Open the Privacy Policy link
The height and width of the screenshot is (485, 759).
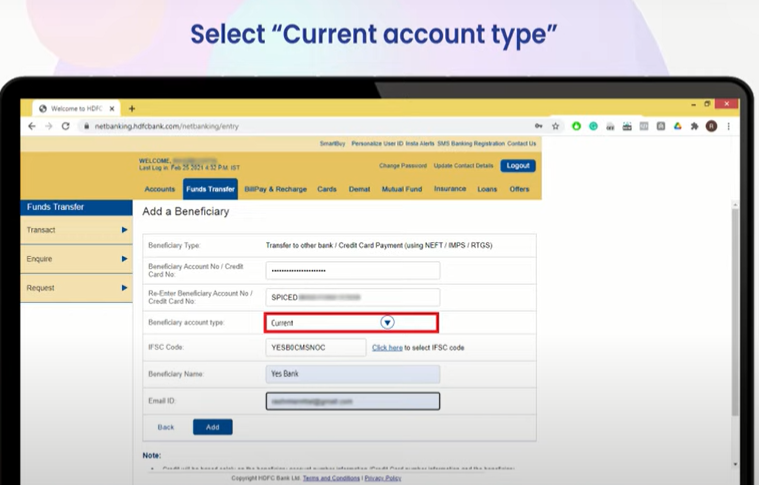tap(383, 478)
